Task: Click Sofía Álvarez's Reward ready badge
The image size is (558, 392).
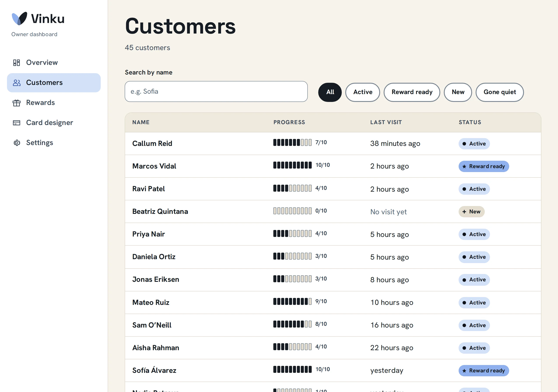Action: click(x=484, y=371)
